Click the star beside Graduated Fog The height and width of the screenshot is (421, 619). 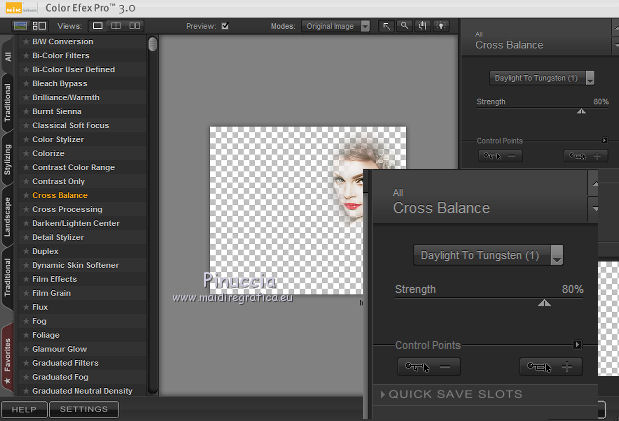(26, 377)
